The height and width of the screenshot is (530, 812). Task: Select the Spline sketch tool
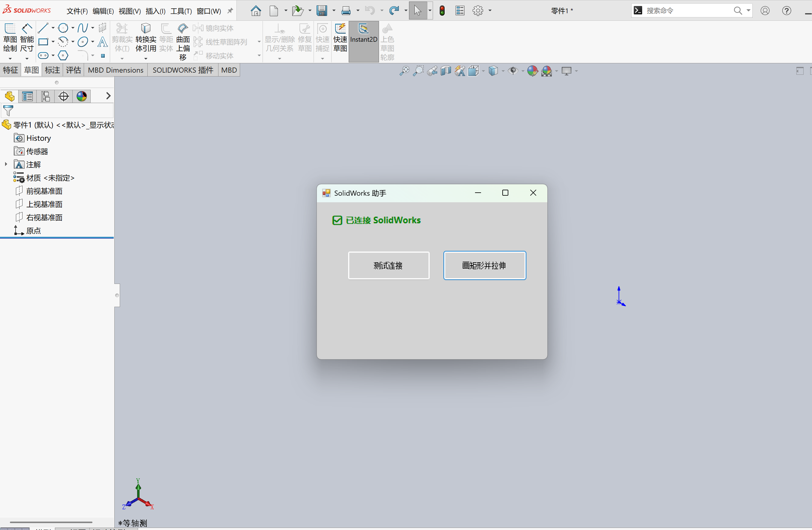(82, 28)
